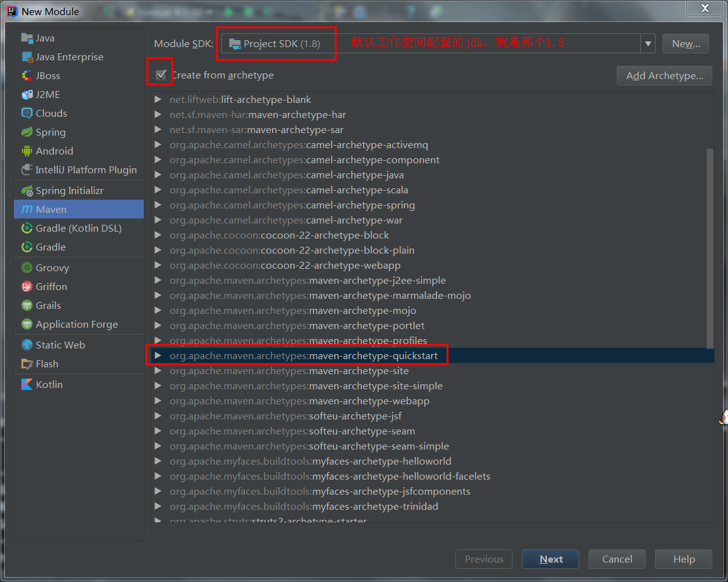Select myfaces-archetype-trinidad in list
Screen dimensions: 728x582
[x=432, y=507]
